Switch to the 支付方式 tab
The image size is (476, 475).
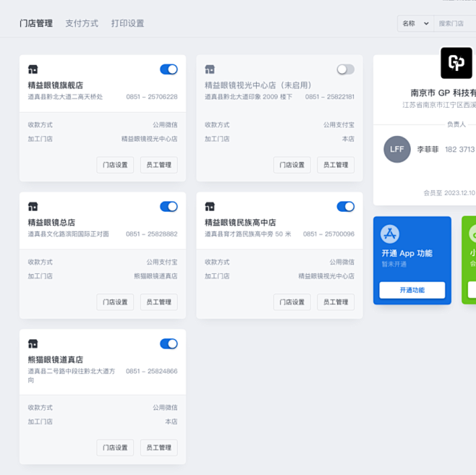point(82,23)
